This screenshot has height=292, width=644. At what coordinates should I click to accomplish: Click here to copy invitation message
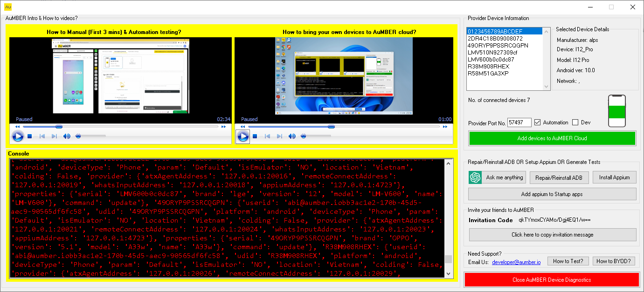click(x=552, y=235)
